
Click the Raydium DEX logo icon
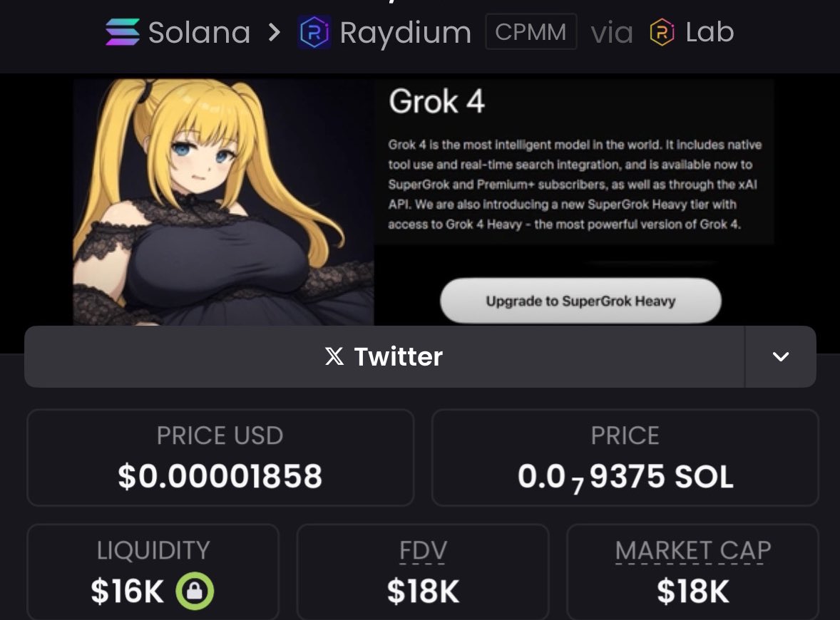point(314,32)
